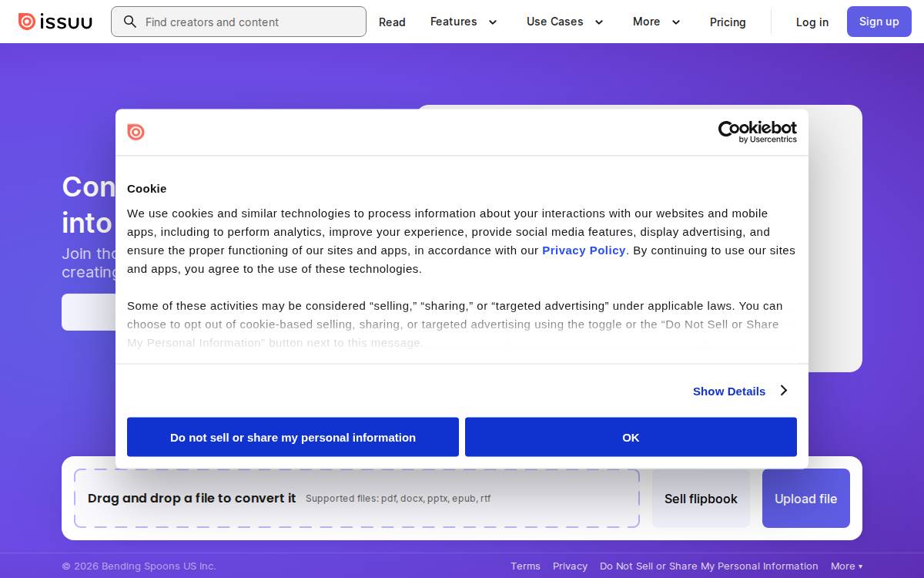
Task: Open the Privacy Policy link
Action: [x=584, y=250]
